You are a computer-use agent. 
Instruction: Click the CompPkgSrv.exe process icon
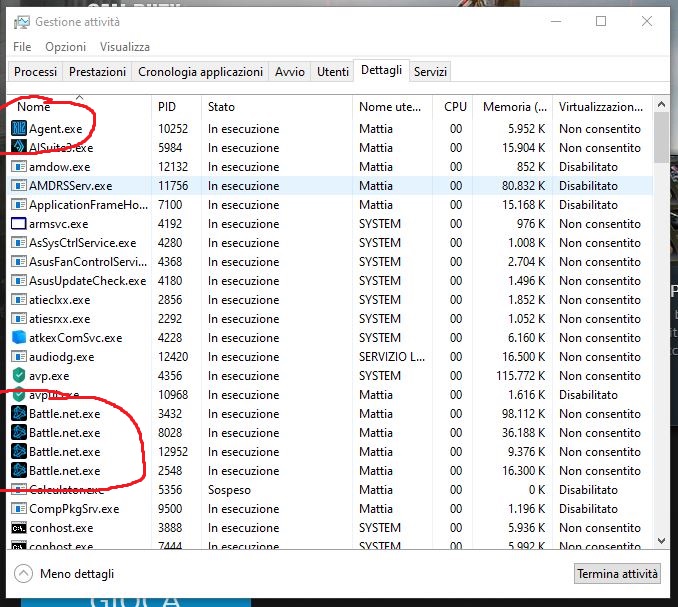19,509
